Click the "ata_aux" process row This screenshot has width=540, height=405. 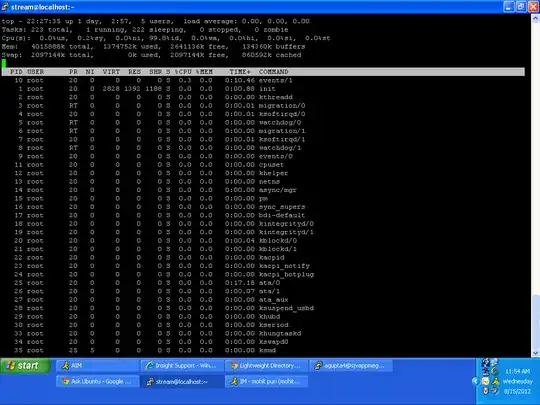153,300
